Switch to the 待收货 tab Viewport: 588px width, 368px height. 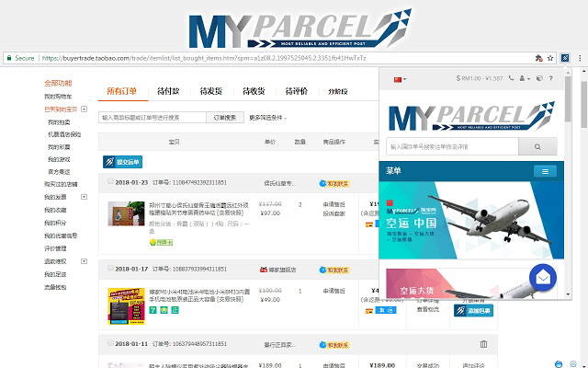click(x=254, y=91)
